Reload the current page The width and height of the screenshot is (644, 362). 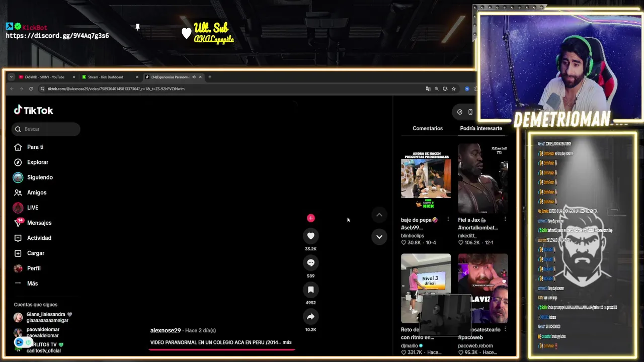[x=31, y=88]
